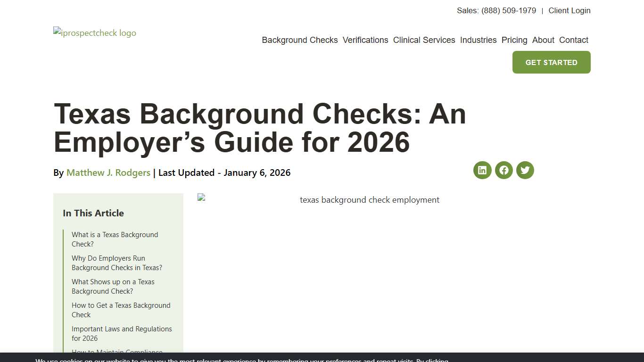This screenshot has width=644, height=362.
Task: Open the Industries dropdown menu
Action: [x=478, y=40]
